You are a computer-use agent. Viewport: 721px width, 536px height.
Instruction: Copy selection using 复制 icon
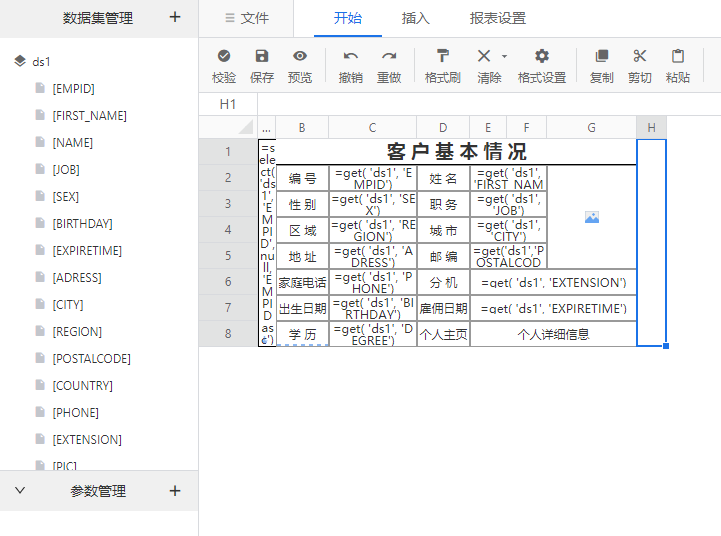click(602, 57)
